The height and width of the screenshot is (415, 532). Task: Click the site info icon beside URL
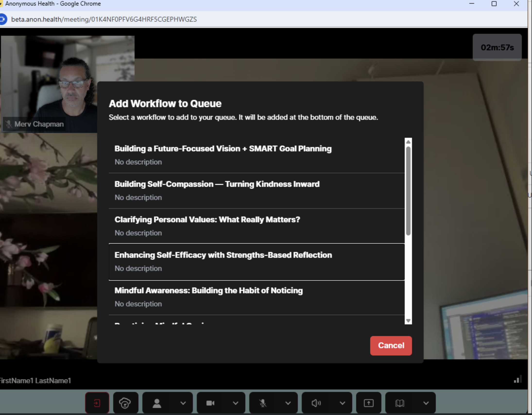coord(3,19)
